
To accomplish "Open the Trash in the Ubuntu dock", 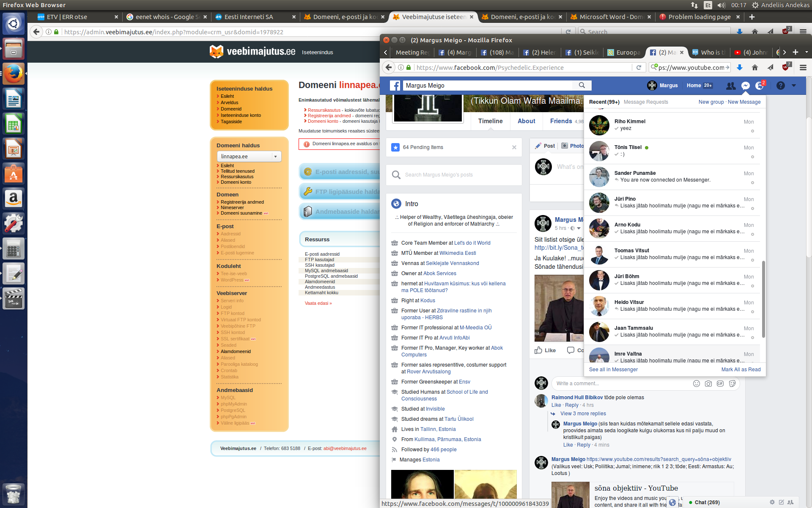I will [x=14, y=494].
